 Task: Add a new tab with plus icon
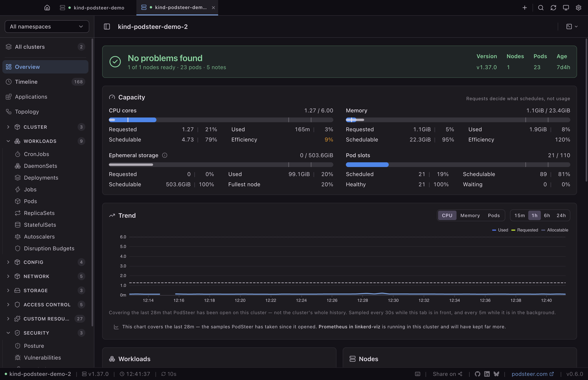click(x=525, y=8)
